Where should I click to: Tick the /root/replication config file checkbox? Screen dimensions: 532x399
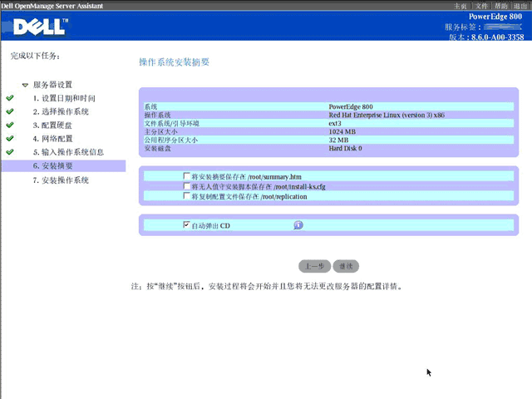186,195
